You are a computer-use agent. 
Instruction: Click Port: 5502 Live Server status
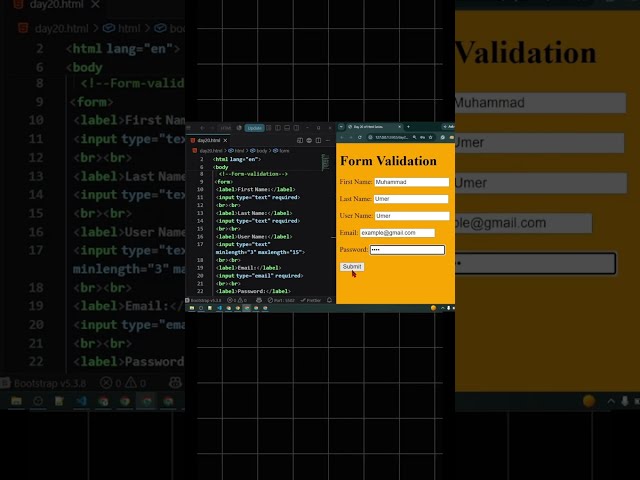(281, 300)
